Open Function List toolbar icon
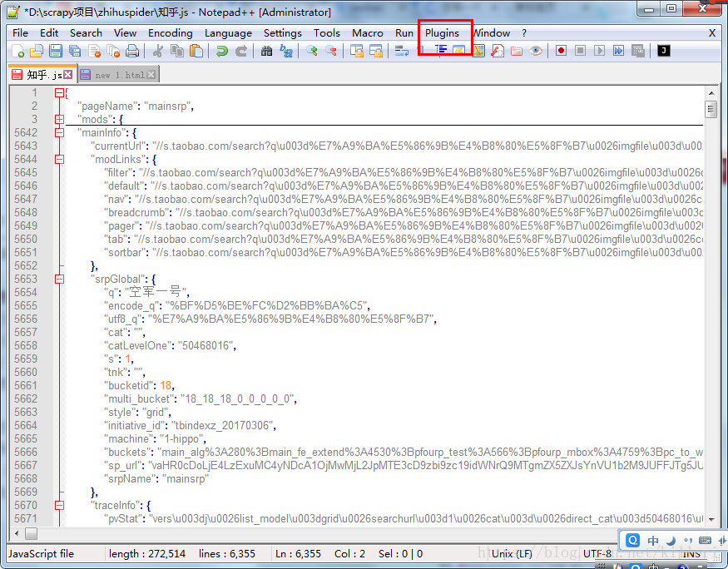Screen dimensions: 728x569 click(x=498, y=51)
